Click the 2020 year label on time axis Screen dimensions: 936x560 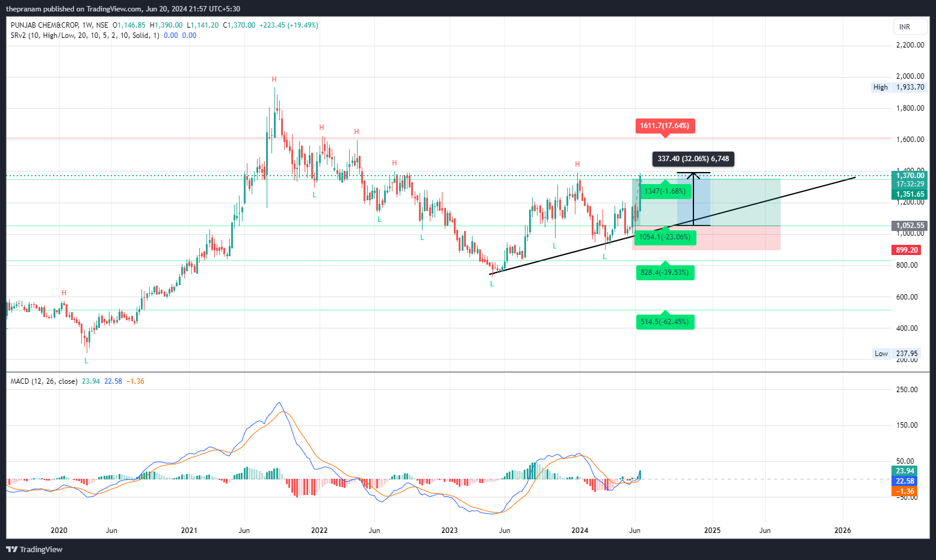pyautogui.click(x=59, y=531)
